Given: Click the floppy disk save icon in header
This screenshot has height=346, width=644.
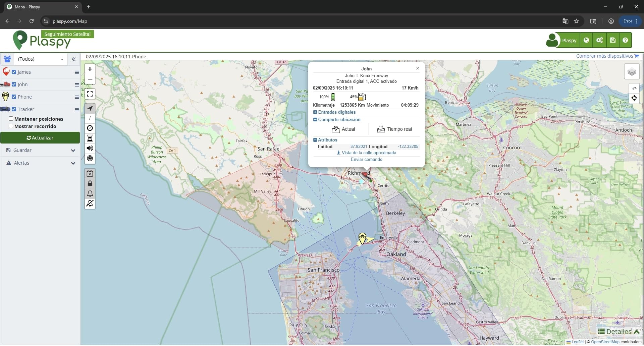Looking at the screenshot, I should [612, 40].
